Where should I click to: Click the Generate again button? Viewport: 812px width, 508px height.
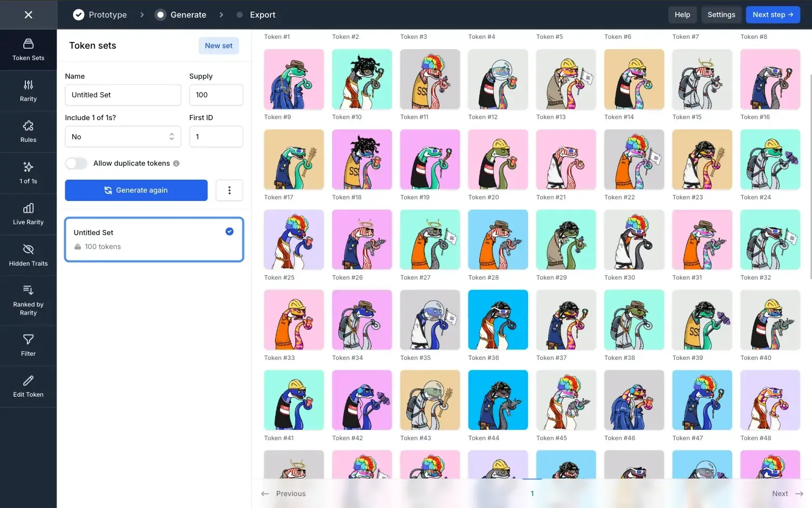pyautogui.click(x=136, y=190)
